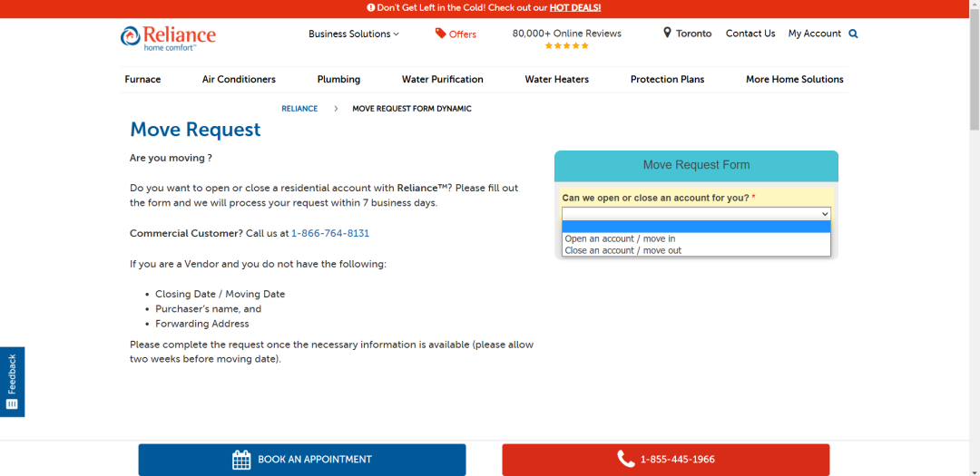Click the Move Request heading
Viewport: 980px width, 476px height.
coord(195,130)
